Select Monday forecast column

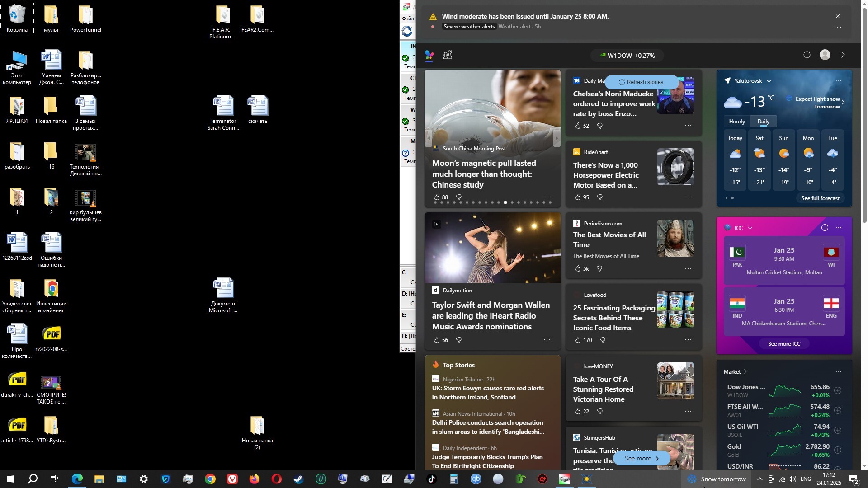pyautogui.click(x=808, y=160)
